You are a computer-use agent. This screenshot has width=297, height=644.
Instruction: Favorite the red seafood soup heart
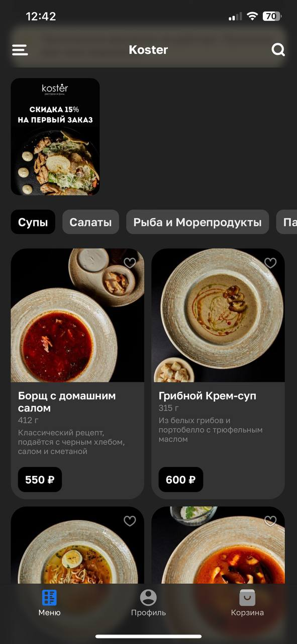(270, 521)
